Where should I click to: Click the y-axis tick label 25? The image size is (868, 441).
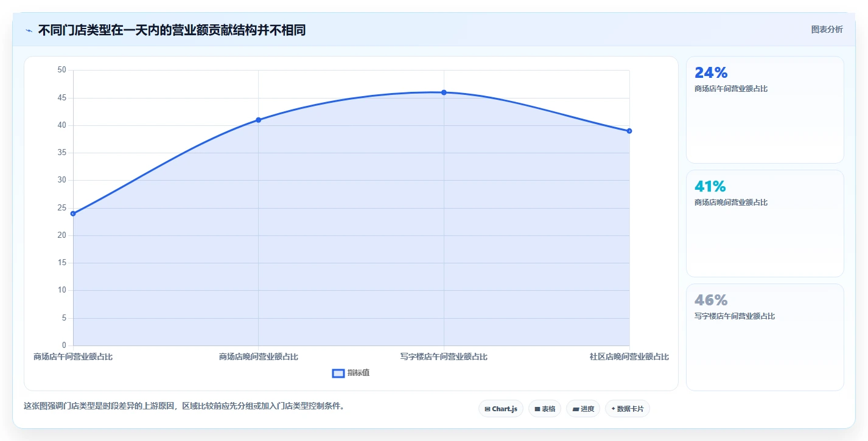click(x=62, y=208)
